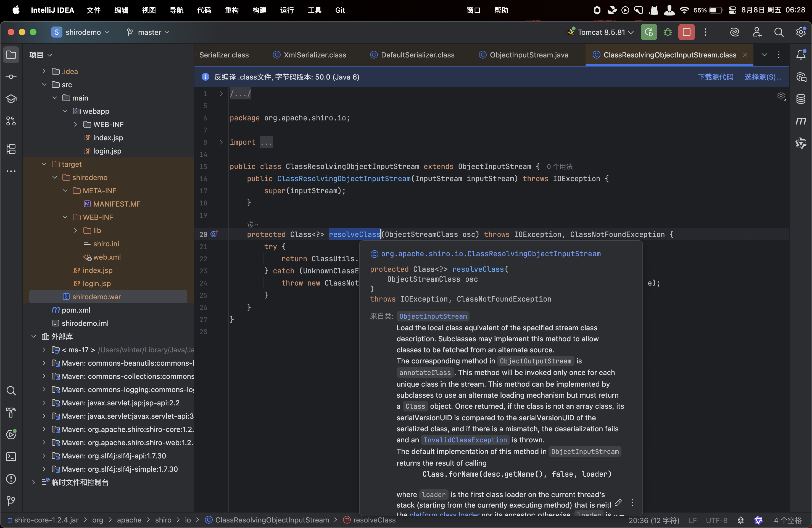Open Tomcat 8.5.81 run configuration dropdown
Viewport: 812px width, 528px height.
click(602, 32)
